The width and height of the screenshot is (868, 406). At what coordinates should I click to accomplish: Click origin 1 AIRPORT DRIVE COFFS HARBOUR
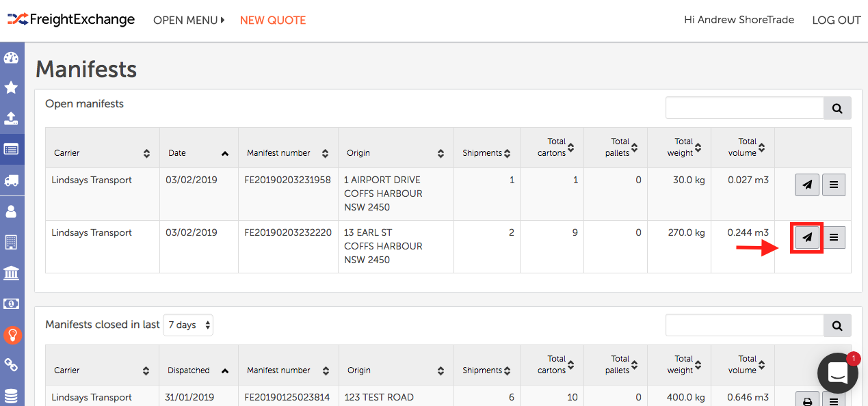[x=383, y=193]
